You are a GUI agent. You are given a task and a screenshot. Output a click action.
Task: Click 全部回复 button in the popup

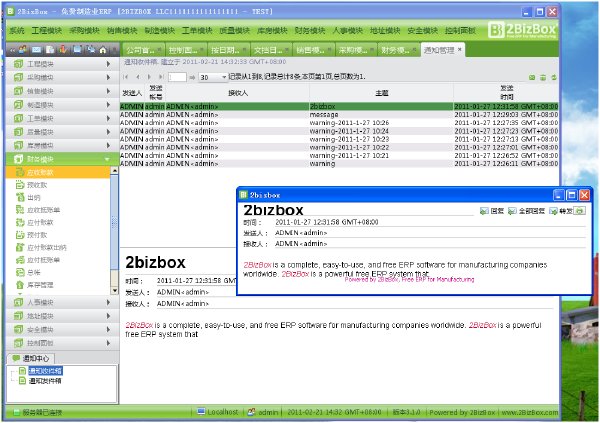pos(526,211)
